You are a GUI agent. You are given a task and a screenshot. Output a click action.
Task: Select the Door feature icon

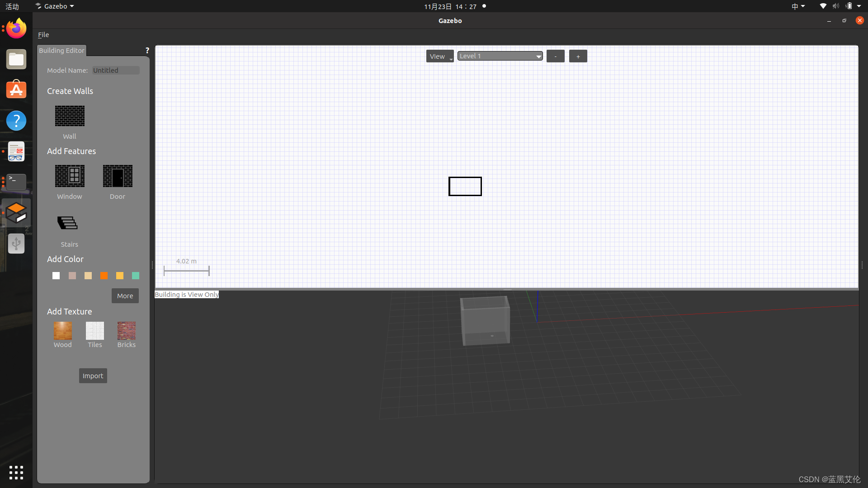click(x=118, y=176)
